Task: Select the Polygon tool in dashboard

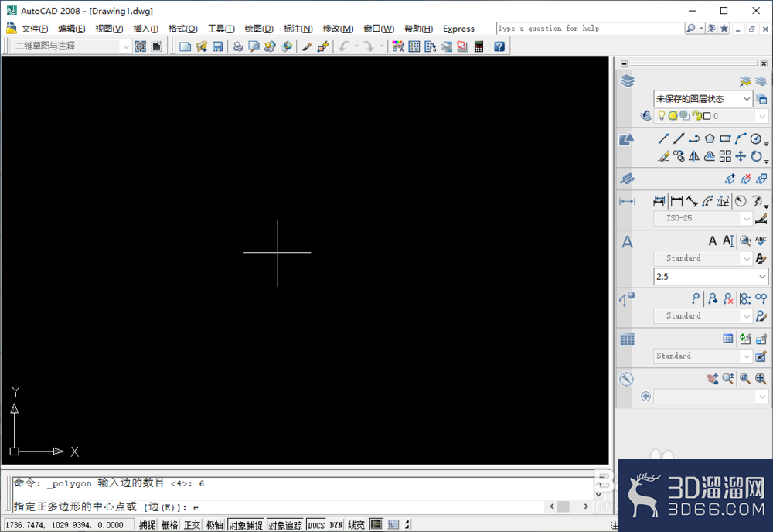Action: [x=710, y=139]
